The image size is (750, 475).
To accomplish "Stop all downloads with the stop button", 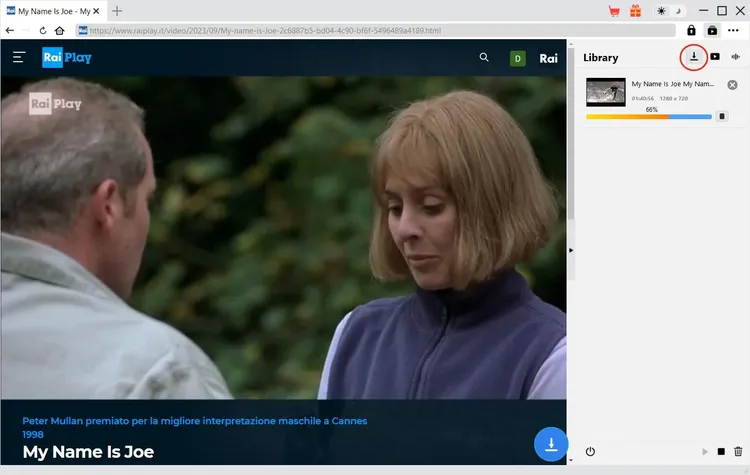I will point(721,452).
